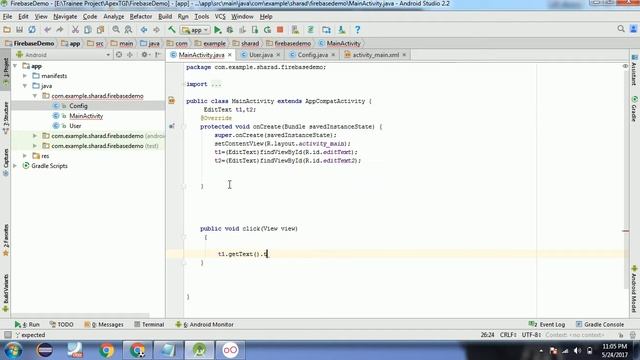Select the Config class in project tree

click(x=78, y=106)
